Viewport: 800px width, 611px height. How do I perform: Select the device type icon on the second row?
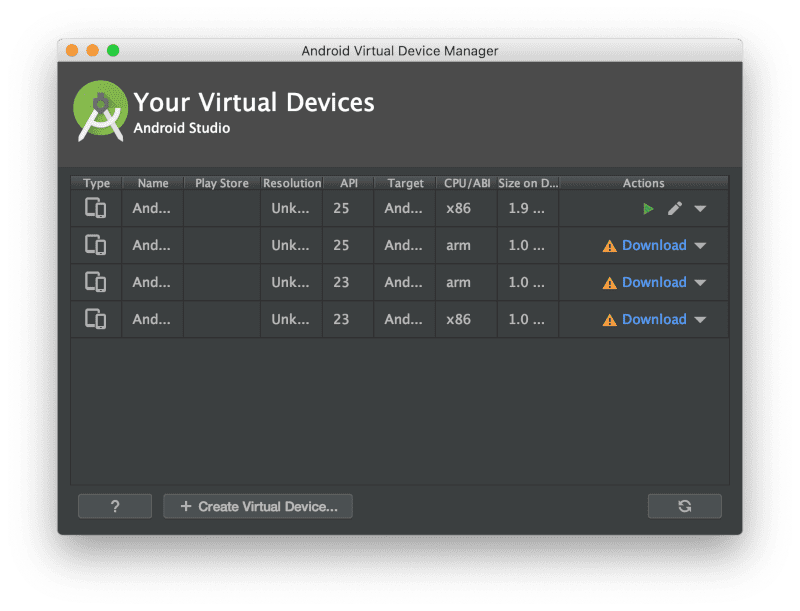click(x=96, y=245)
